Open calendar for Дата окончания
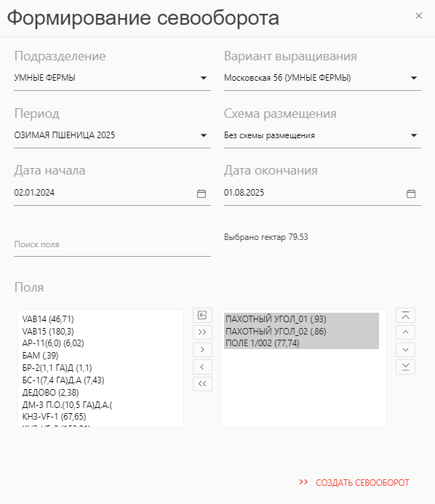The image size is (435, 504). tap(411, 193)
